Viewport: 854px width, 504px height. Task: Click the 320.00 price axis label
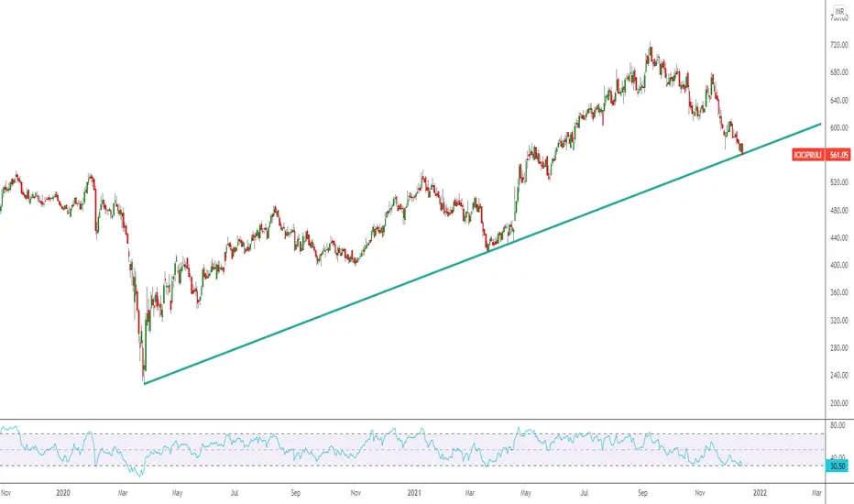pos(838,321)
